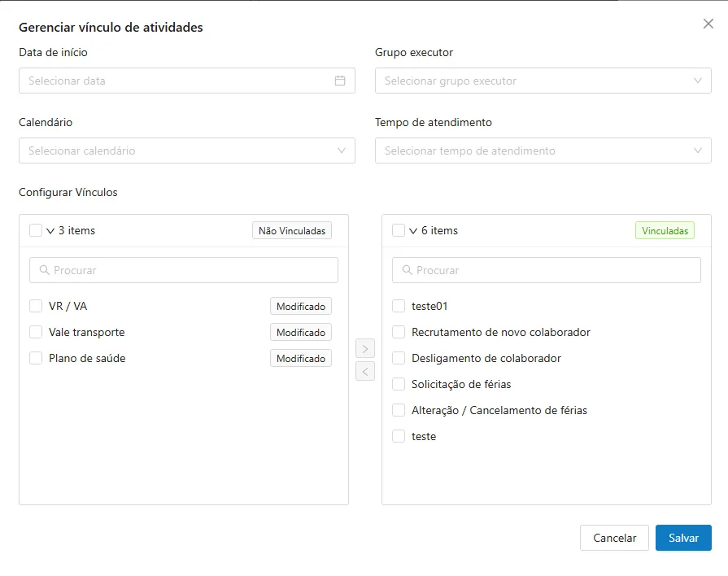Select all 3 items in the unlinked list
The image size is (728, 576).
pyautogui.click(x=36, y=230)
